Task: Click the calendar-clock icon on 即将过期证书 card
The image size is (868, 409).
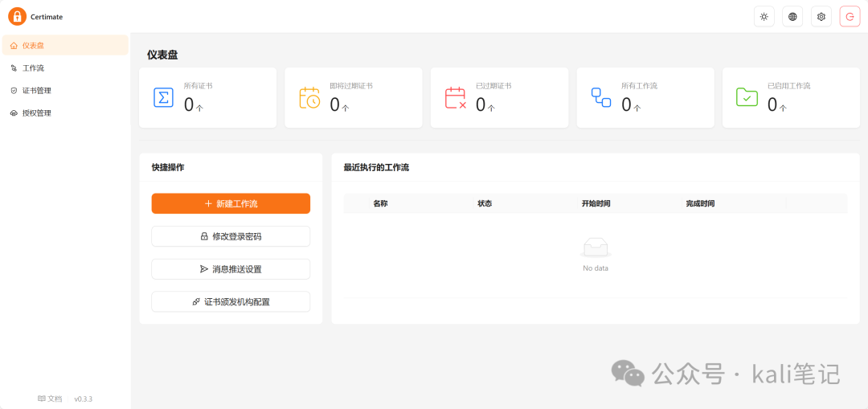Action: [309, 97]
